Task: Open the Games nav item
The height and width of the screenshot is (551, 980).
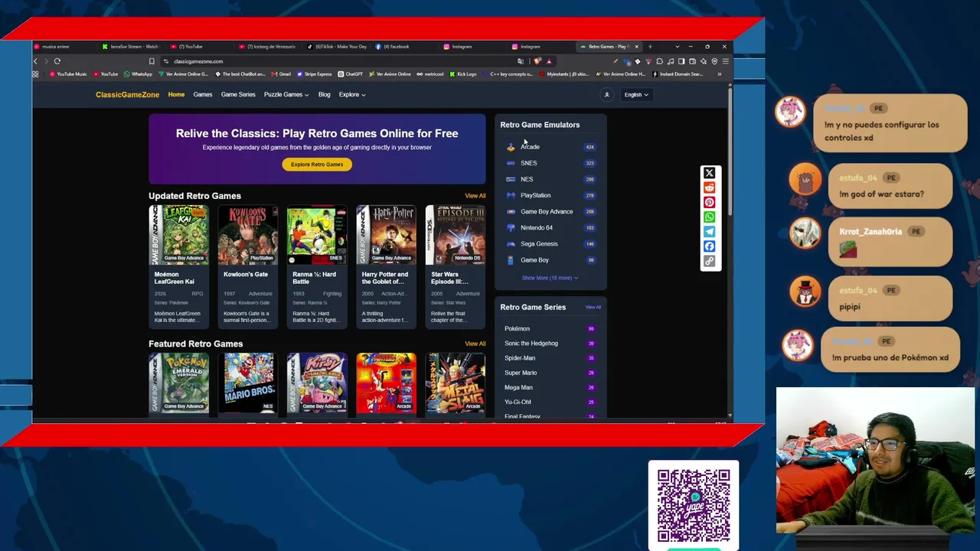Action: coord(203,95)
